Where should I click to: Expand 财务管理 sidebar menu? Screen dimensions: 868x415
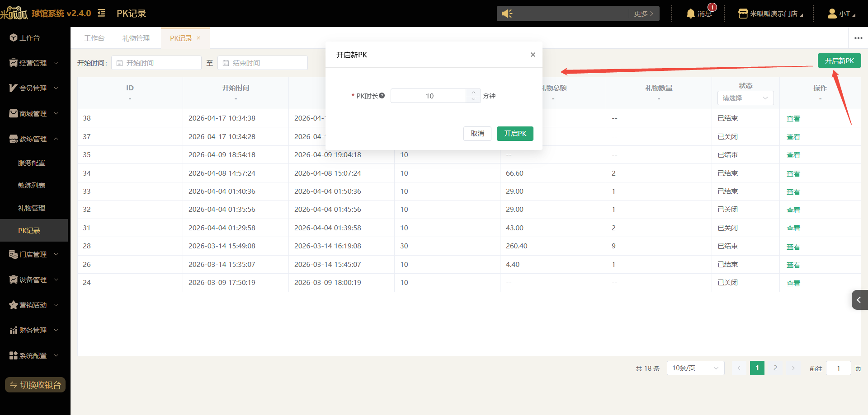coord(34,330)
